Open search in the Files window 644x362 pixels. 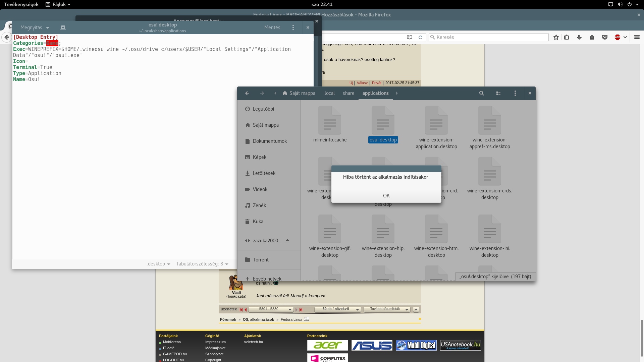coord(481,93)
